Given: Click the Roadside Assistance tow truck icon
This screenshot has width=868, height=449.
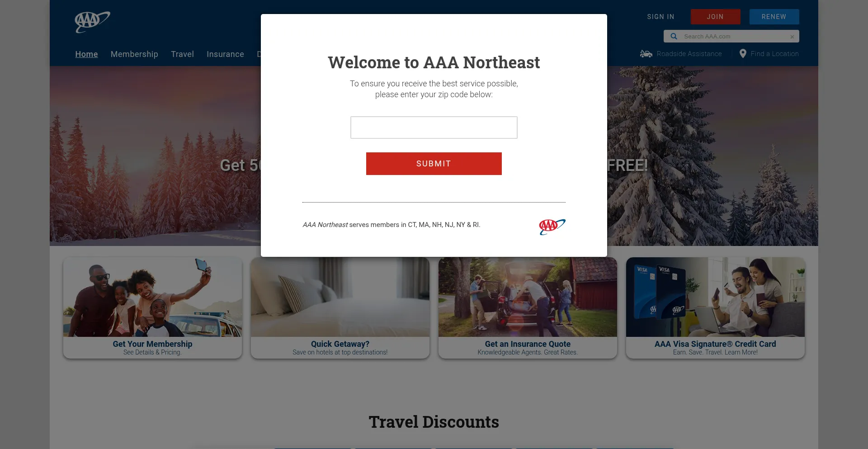Looking at the screenshot, I should pyautogui.click(x=646, y=54).
